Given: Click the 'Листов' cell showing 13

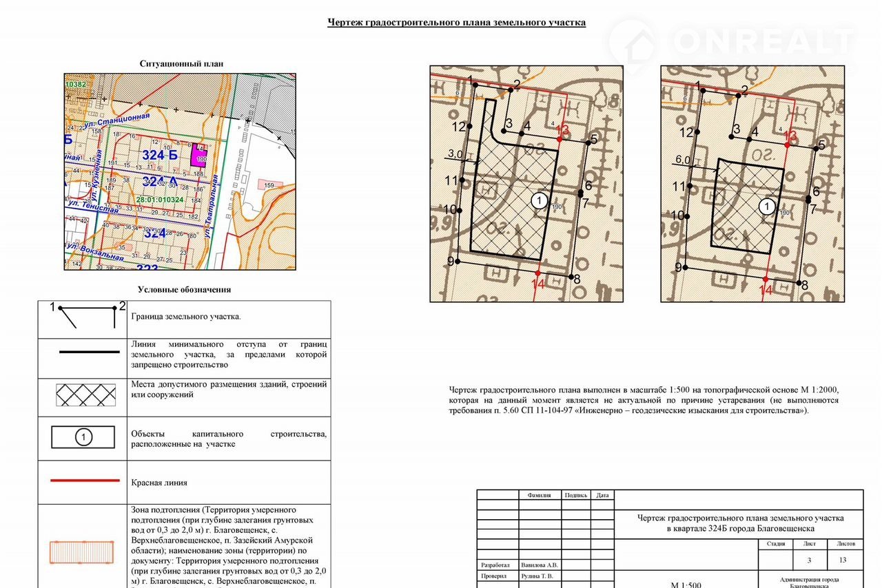Looking at the screenshot, I should (843, 560).
